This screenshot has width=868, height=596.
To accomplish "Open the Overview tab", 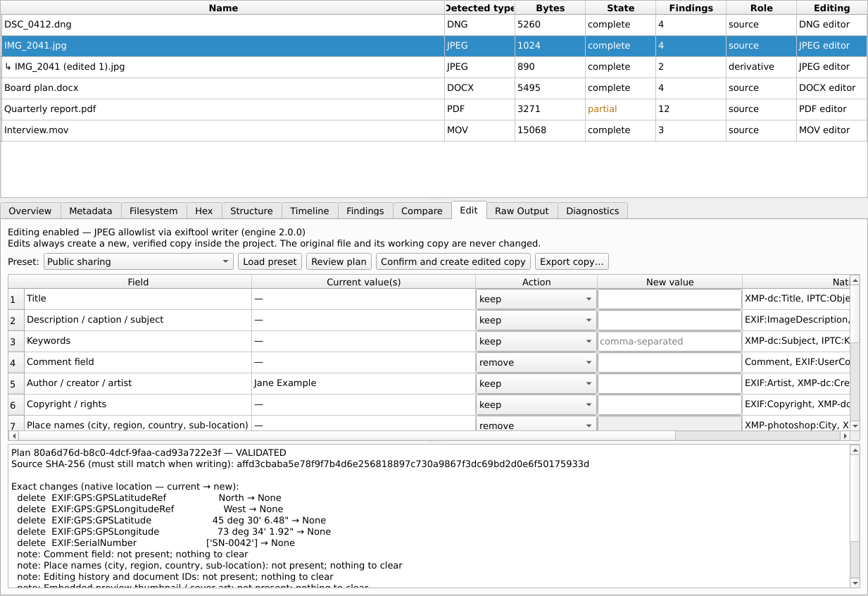I will [30, 211].
